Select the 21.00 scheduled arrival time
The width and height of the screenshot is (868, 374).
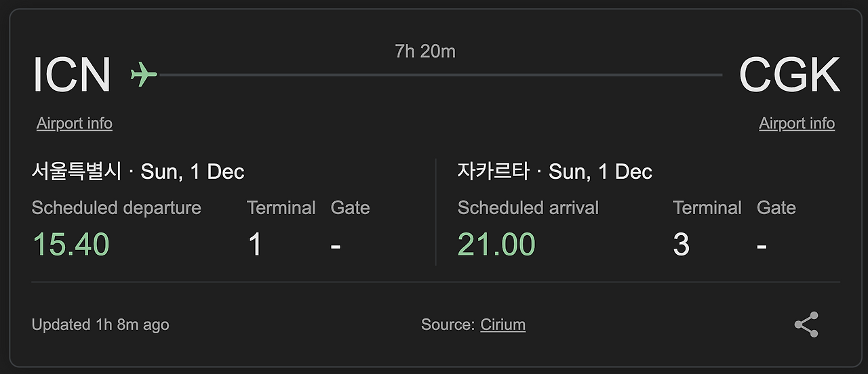pyautogui.click(x=496, y=245)
